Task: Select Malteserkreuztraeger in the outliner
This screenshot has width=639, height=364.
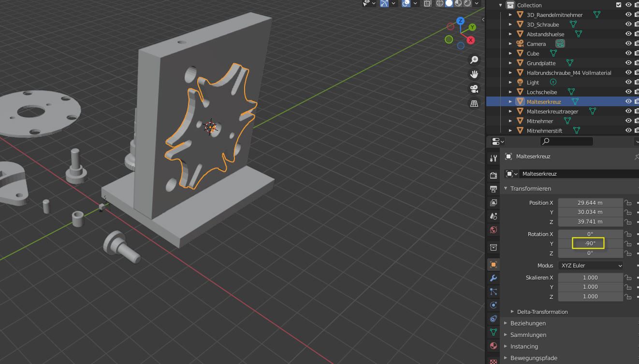Action: point(552,112)
